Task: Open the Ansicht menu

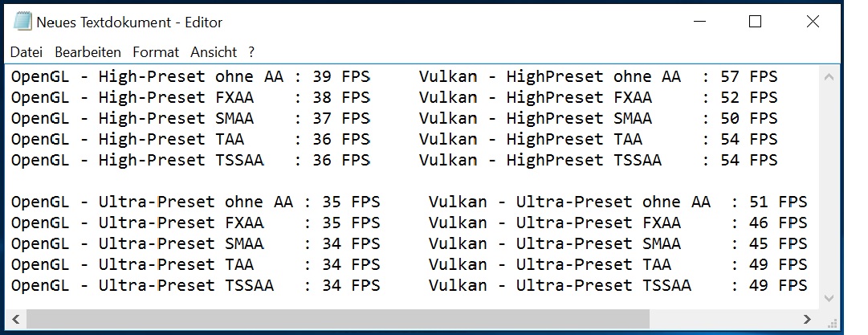Action: [214, 52]
